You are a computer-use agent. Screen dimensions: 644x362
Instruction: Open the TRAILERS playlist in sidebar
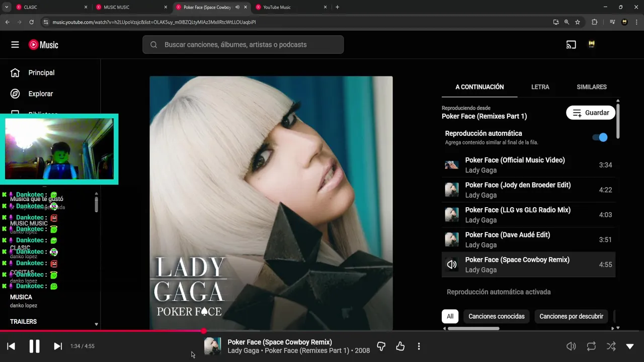click(x=23, y=322)
